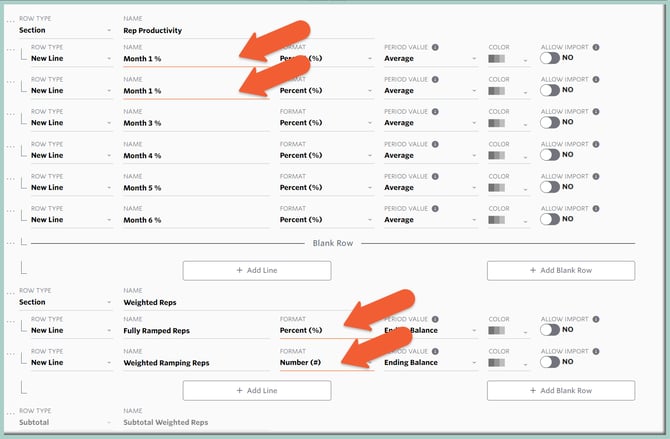This screenshot has width=670, height=439.
Task: Click Allow Import info icon in Month 5 % row
Action: tap(595, 176)
